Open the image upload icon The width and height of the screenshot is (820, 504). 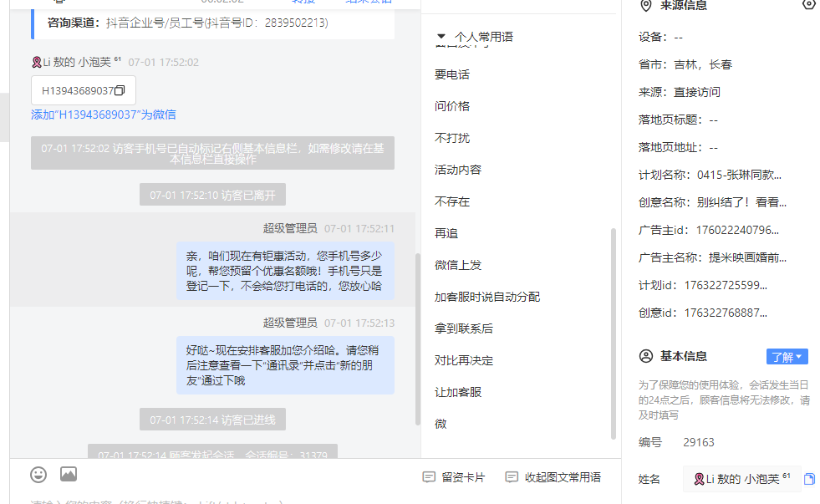point(69,474)
